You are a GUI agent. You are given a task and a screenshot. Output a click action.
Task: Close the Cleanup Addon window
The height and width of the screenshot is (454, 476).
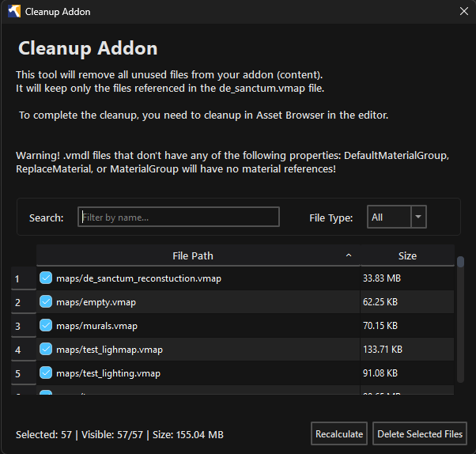pyautogui.click(x=463, y=11)
